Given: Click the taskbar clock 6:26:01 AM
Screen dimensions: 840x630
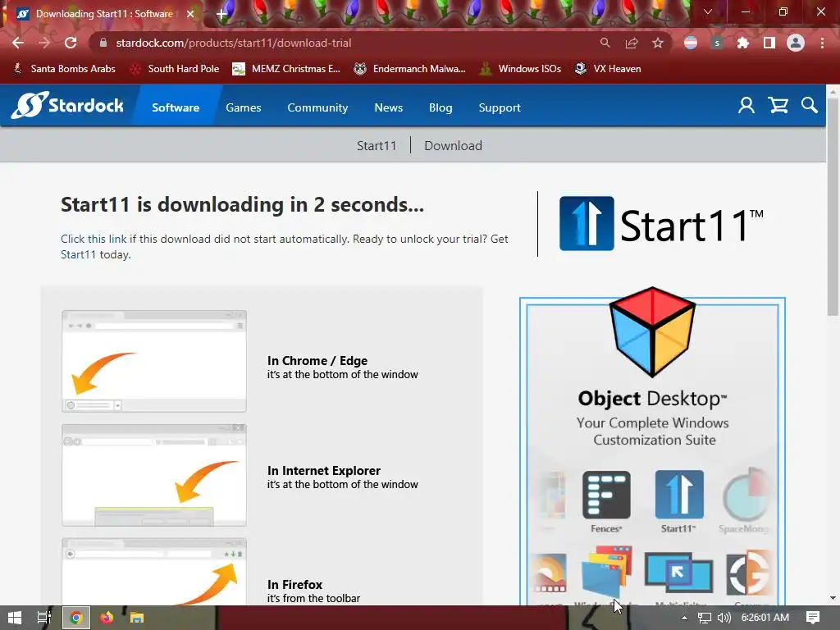Looking at the screenshot, I should coord(765,618).
